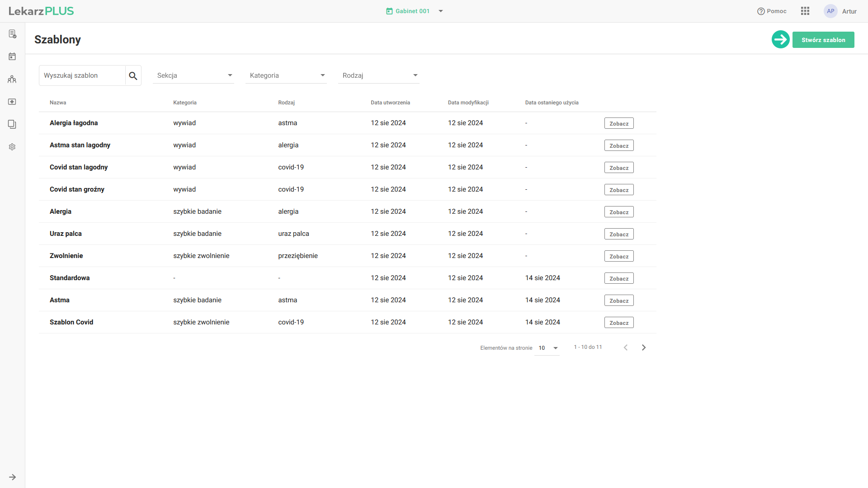Screen dimensions: 868x488
Task: Click the document checklist sidebar icon
Action: (x=12, y=34)
